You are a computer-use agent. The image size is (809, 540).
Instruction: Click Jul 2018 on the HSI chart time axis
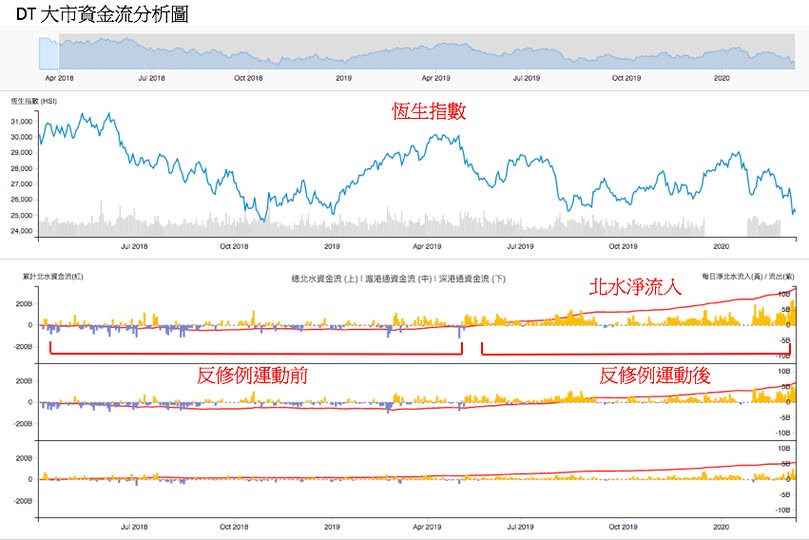134,246
